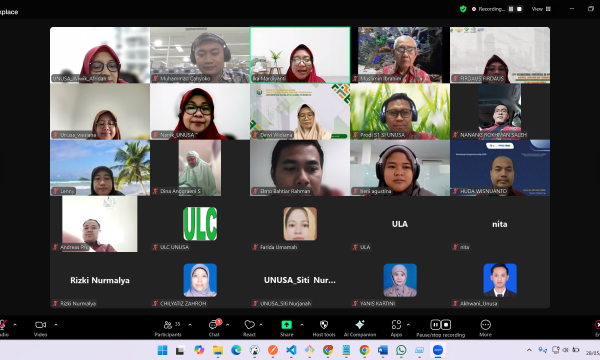Open the View layout menu
The width and height of the screenshot is (600, 360).
pos(541,9)
